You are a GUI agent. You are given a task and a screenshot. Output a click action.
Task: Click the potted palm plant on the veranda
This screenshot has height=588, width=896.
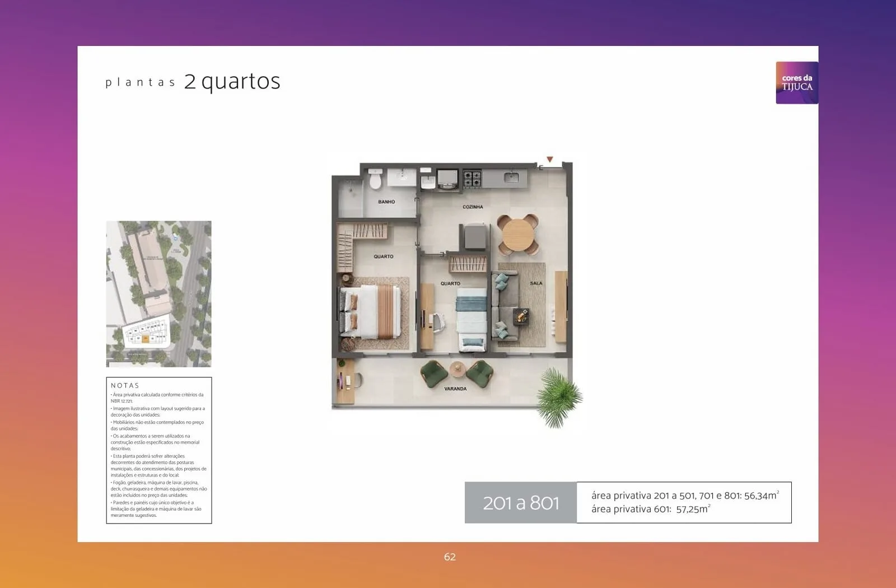coord(558,398)
